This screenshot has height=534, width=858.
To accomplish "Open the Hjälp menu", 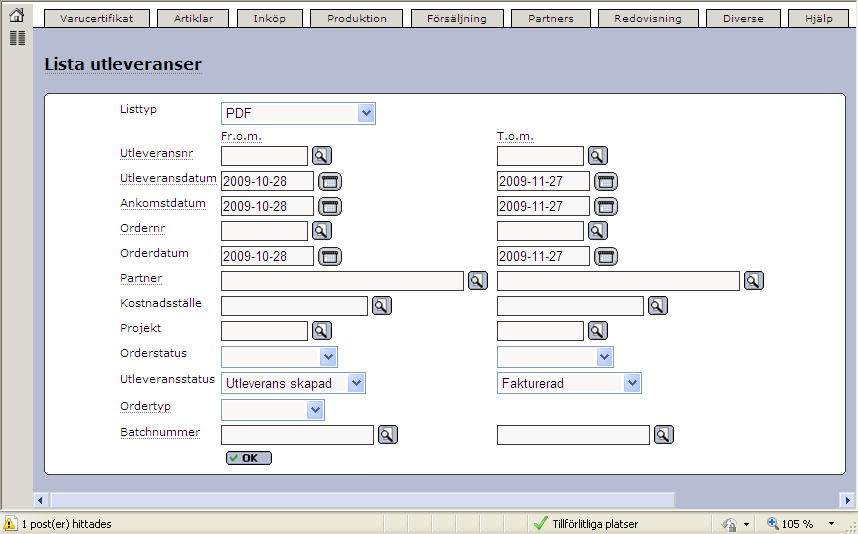I will tap(819, 18).
